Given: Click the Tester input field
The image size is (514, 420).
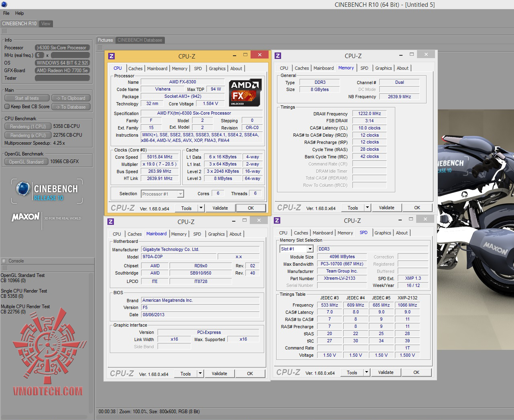Looking at the screenshot, I should (x=62, y=78).
